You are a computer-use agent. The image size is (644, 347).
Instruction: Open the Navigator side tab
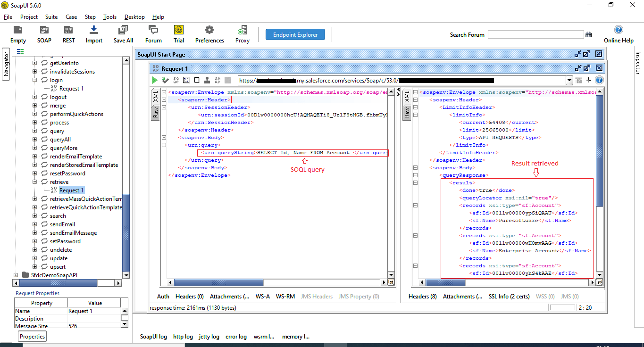6,64
